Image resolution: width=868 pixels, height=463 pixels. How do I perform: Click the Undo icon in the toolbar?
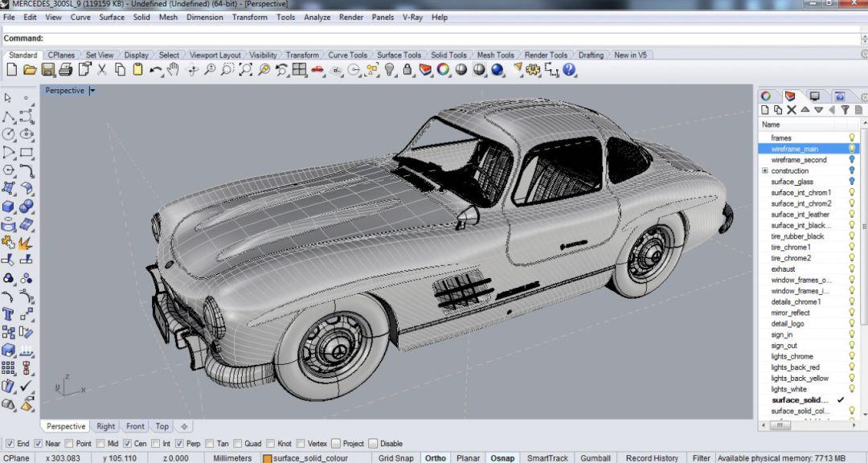tap(154, 71)
